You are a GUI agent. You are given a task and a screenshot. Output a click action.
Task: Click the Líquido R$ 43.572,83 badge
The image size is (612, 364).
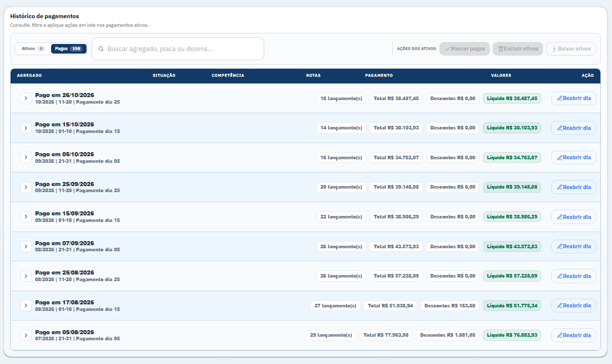click(512, 246)
